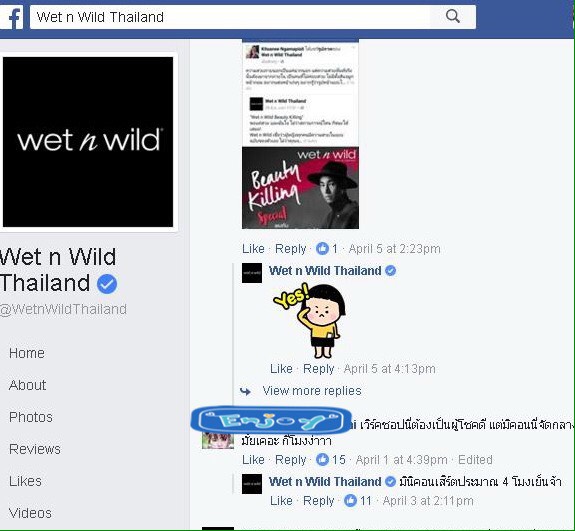Click the like count thumbs-up showing 1
The width and height of the screenshot is (575, 531).
(322, 249)
